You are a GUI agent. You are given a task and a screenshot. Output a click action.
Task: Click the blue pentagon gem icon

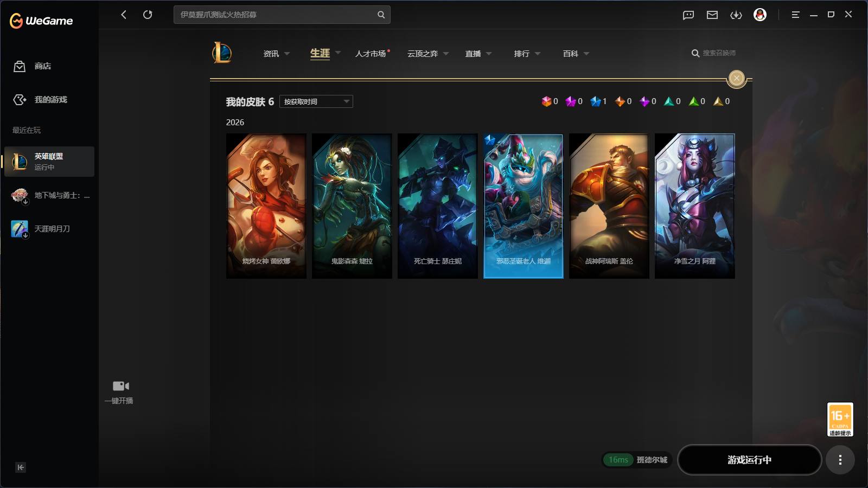596,101
